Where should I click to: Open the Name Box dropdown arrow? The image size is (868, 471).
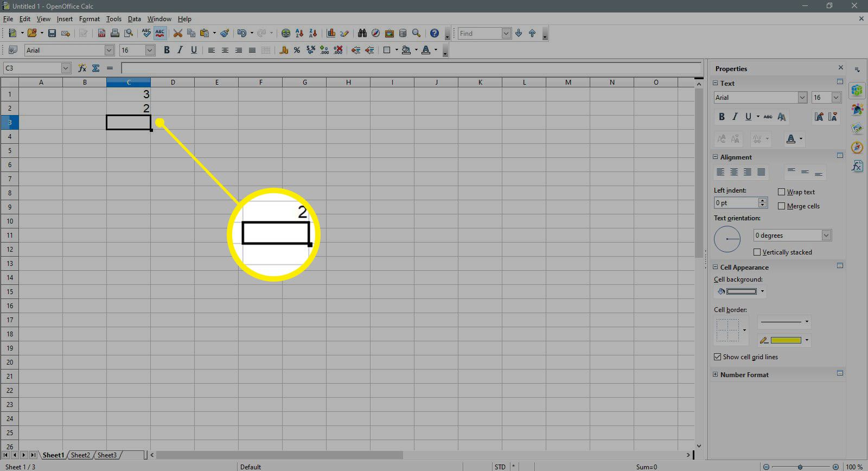pyautogui.click(x=66, y=68)
